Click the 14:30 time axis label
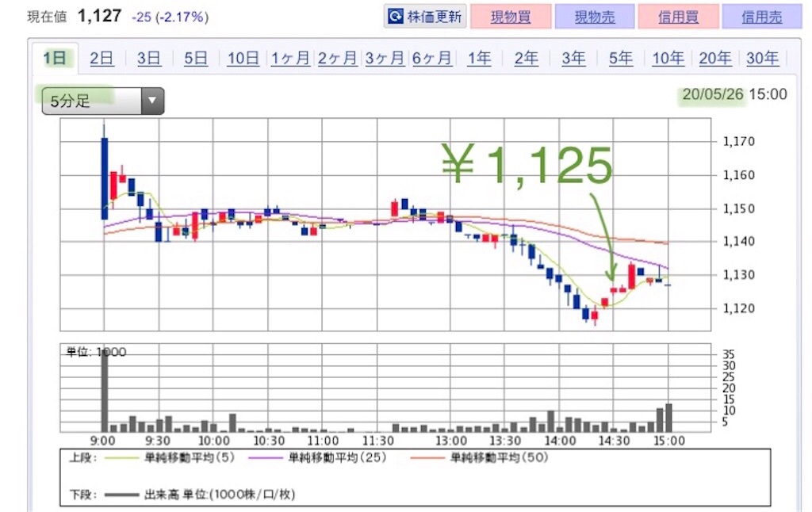Image resolution: width=812 pixels, height=512 pixels. click(x=615, y=441)
